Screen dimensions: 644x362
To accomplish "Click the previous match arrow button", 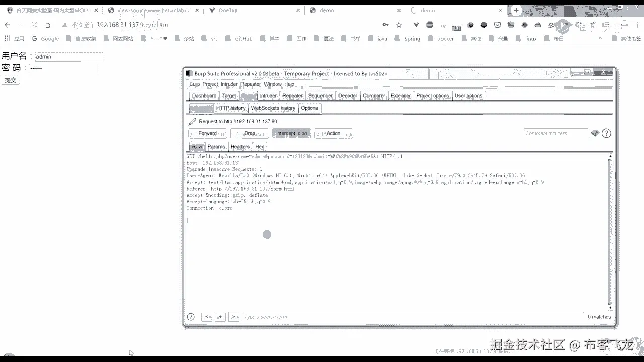I will pyautogui.click(x=207, y=317).
